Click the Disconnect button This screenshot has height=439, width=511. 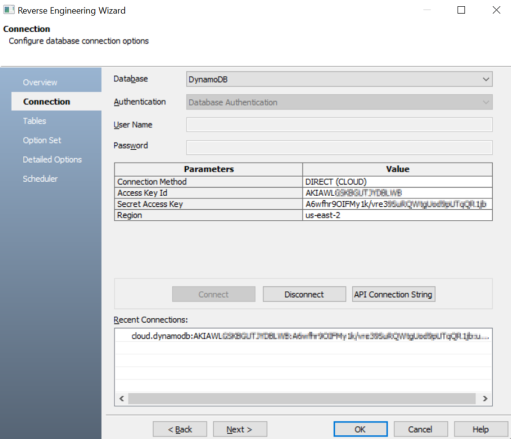[x=304, y=294]
